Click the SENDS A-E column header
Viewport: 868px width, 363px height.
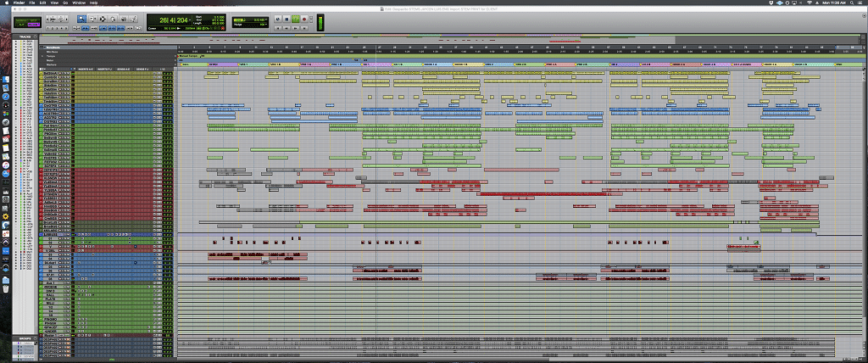coord(124,69)
